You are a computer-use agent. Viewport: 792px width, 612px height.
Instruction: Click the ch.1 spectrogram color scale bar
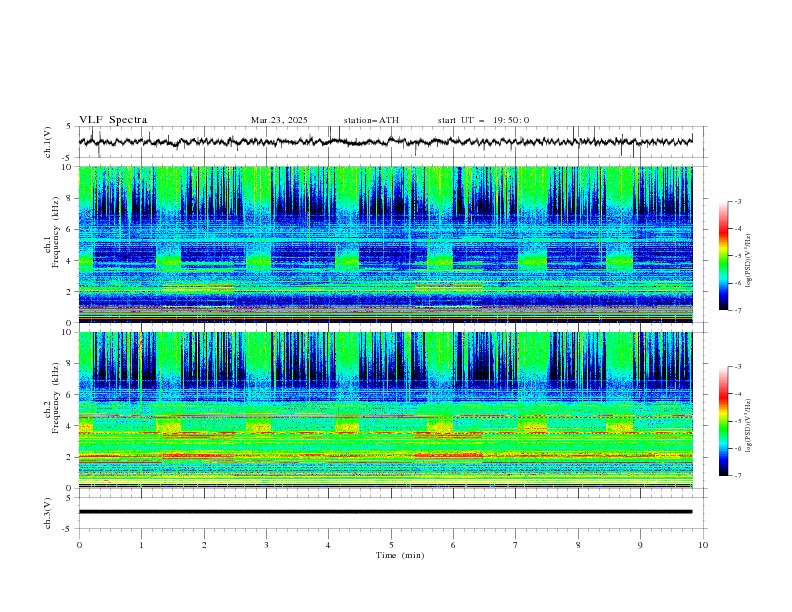(723, 256)
